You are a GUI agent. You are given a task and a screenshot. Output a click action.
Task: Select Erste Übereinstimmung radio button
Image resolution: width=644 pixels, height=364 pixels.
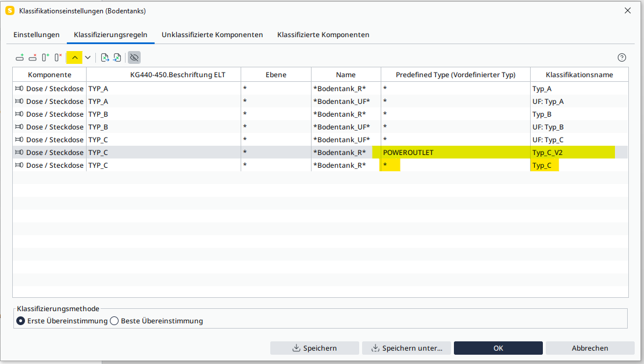21,321
